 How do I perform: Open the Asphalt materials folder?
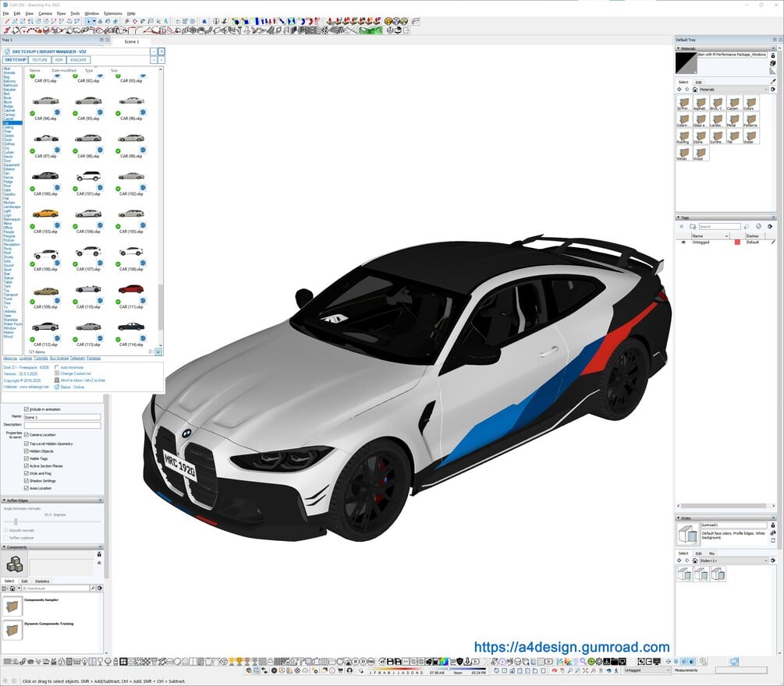(x=701, y=104)
